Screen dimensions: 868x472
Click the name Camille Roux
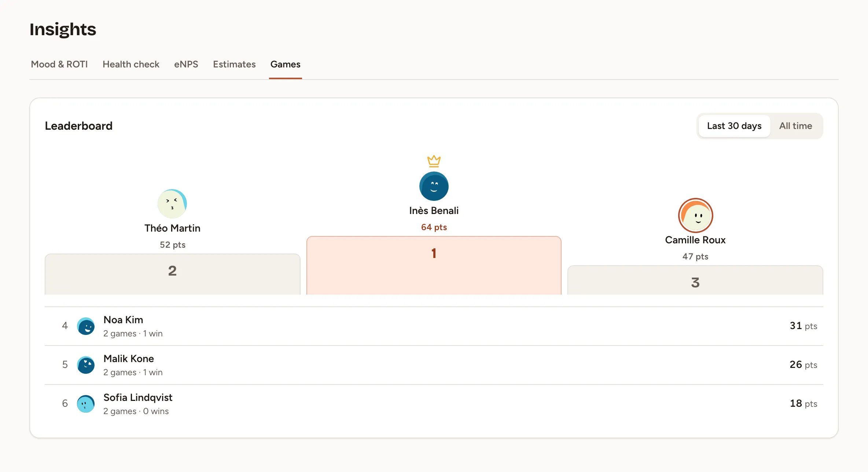click(x=695, y=240)
